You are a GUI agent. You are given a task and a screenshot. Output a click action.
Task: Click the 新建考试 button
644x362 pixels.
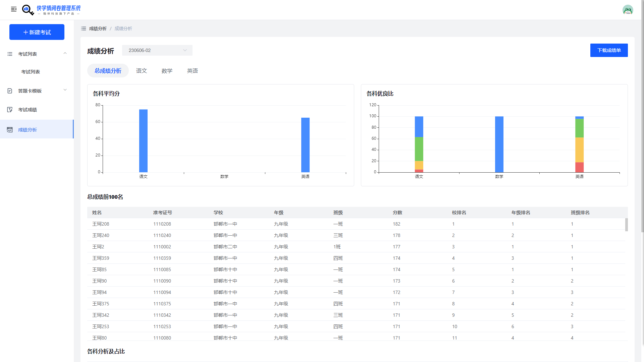[37, 32]
